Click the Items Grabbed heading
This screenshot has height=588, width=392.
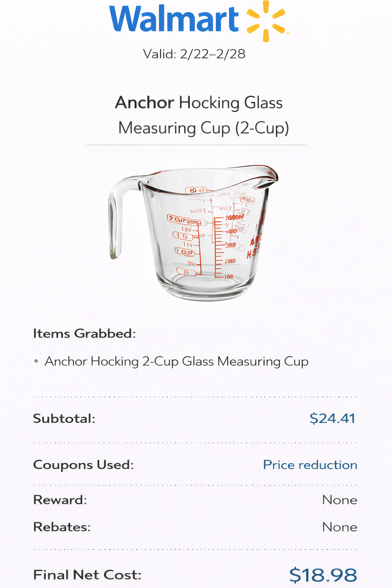click(84, 333)
